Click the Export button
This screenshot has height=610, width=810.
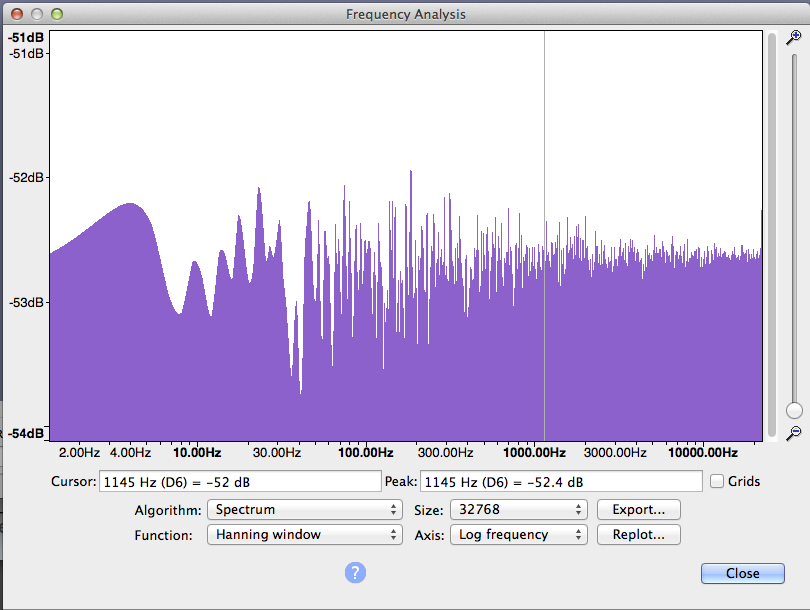(x=638, y=509)
